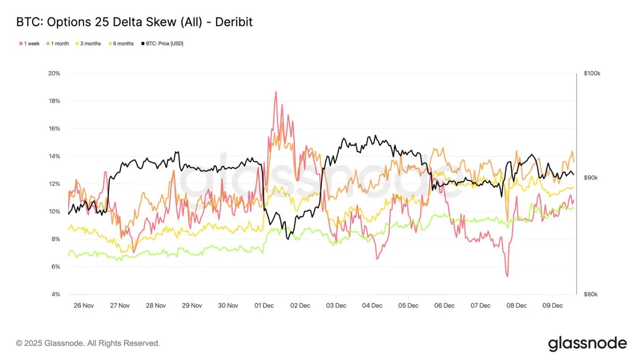Toggle the 1 week series legend
The width and height of the screenshot is (644, 362).
click(30, 43)
